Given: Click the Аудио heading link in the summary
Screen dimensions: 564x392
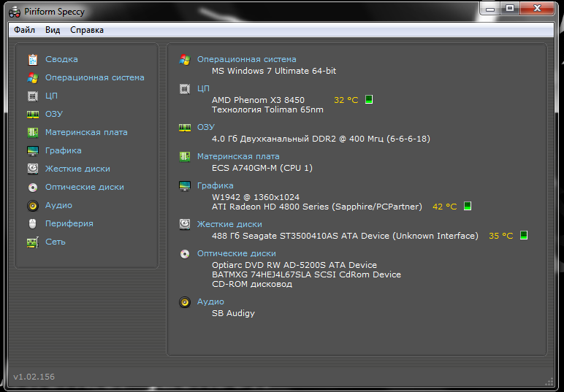Looking at the screenshot, I should coord(210,301).
